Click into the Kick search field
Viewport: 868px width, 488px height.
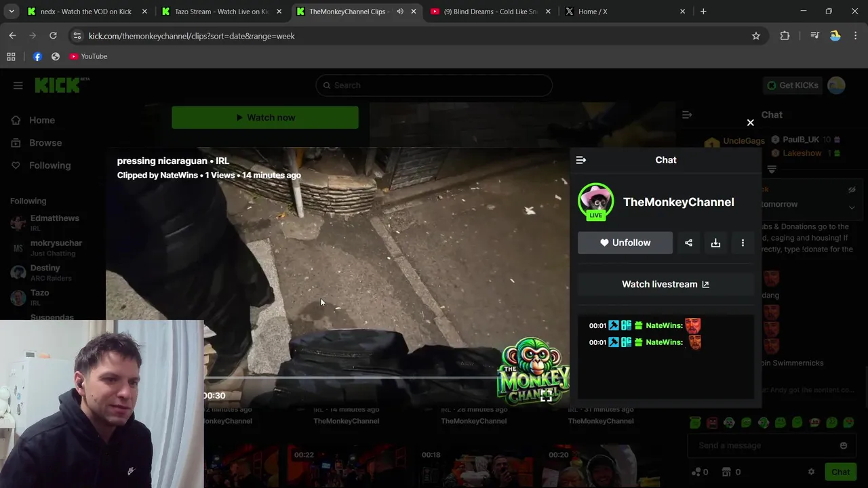coord(434,85)
